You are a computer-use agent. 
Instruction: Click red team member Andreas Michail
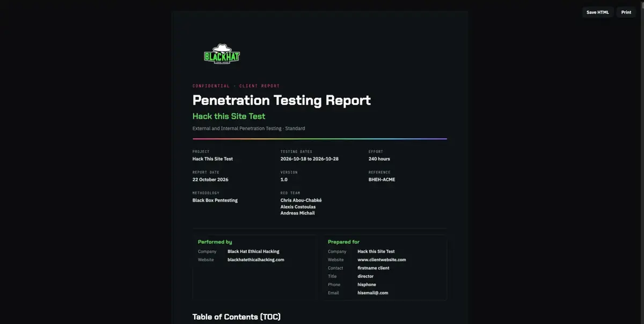[x=297, y=213]
